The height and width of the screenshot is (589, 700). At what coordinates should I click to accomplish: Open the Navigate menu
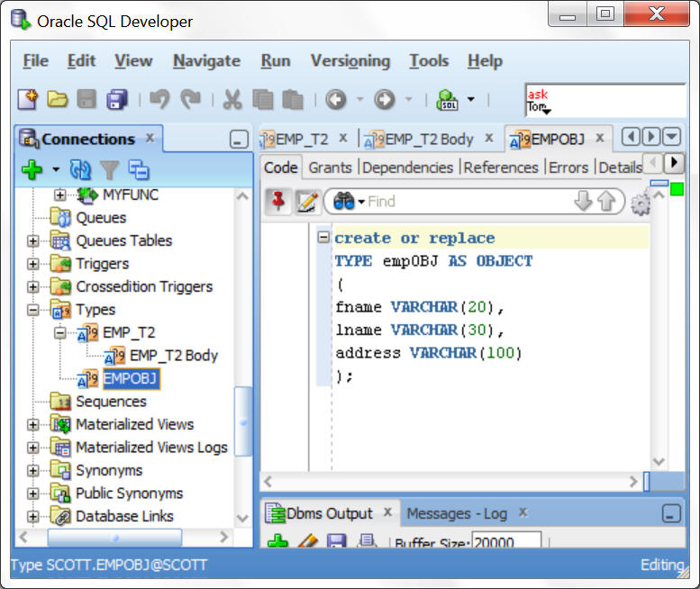[206, 60]
